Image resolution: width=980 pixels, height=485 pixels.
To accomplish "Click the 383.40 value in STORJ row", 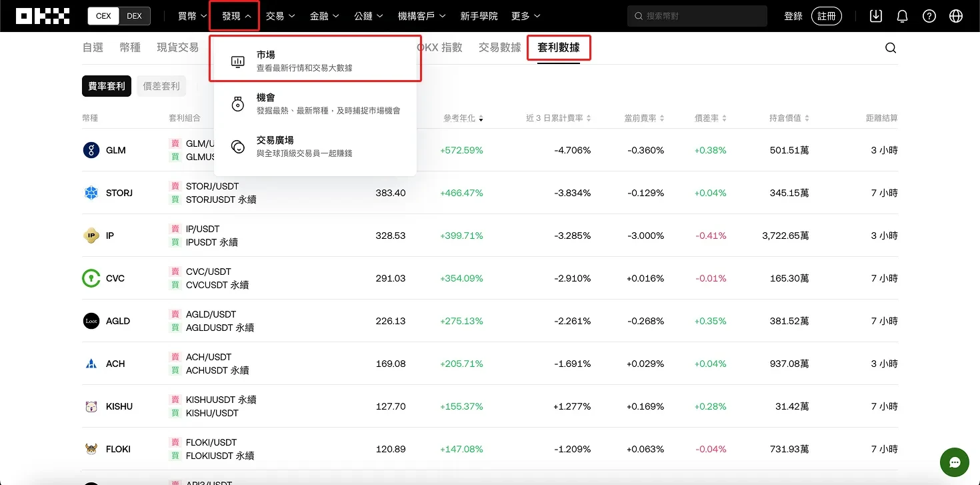I will pyautogui.click(x=391, y=193).
